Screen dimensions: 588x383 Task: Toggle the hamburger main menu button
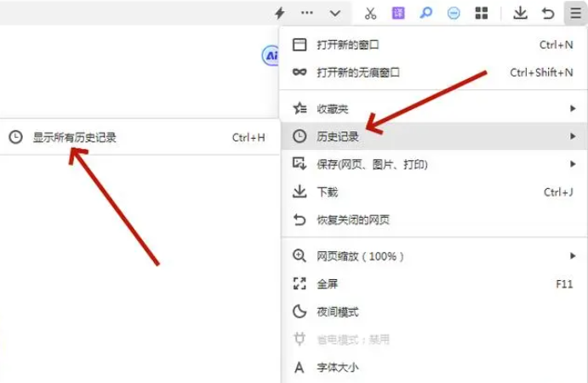575,13
